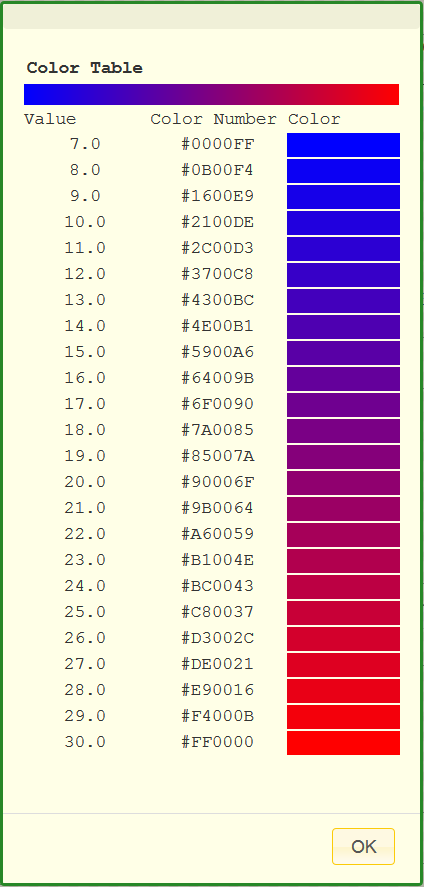This screenshot has width=424, height=887.
Task: Click the color number #85007A
Action: pos(218,457)
